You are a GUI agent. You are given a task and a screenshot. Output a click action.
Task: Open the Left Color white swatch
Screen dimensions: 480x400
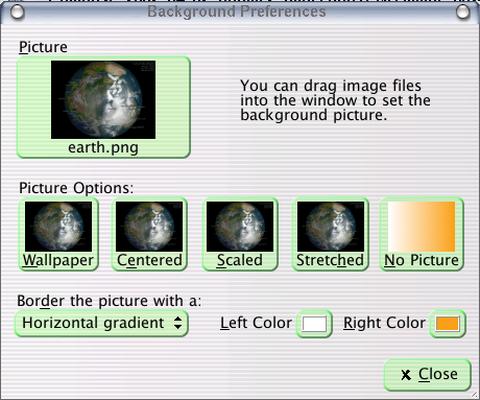tap(314, 324)
